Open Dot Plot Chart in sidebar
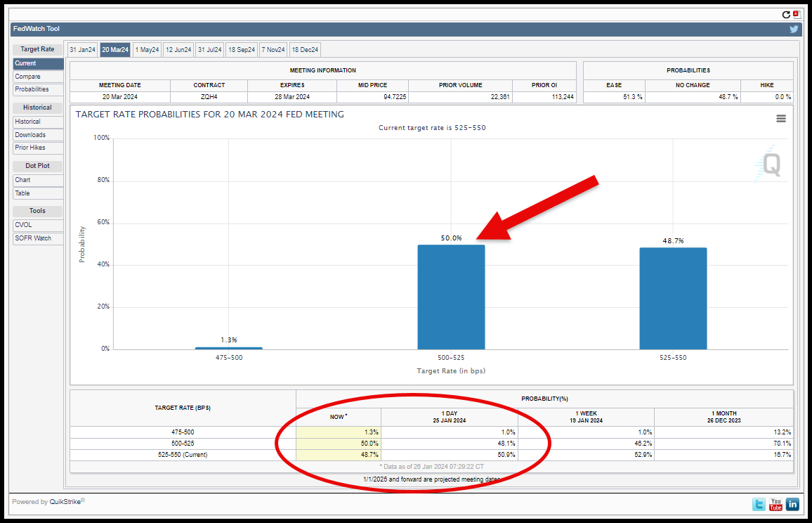The image size is (812, 523). pos(39,181)
